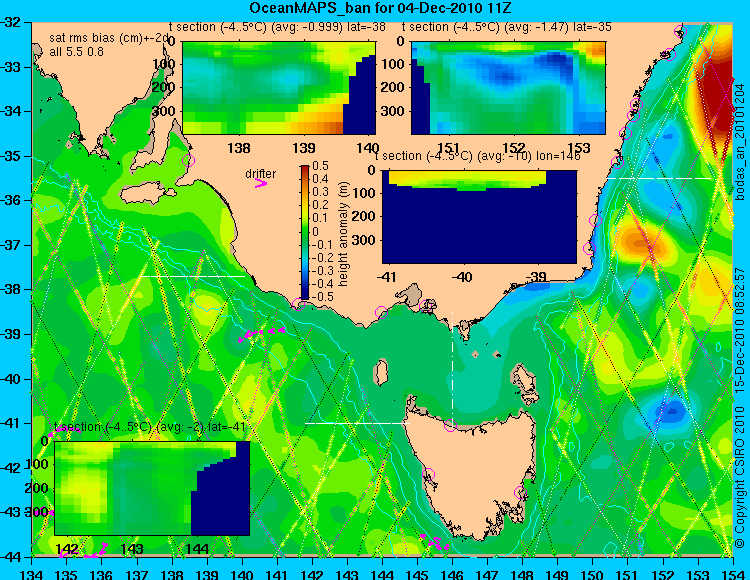Click the 150 longitude label on the bottom axis

pyautogui.click(x=593, y=574)
